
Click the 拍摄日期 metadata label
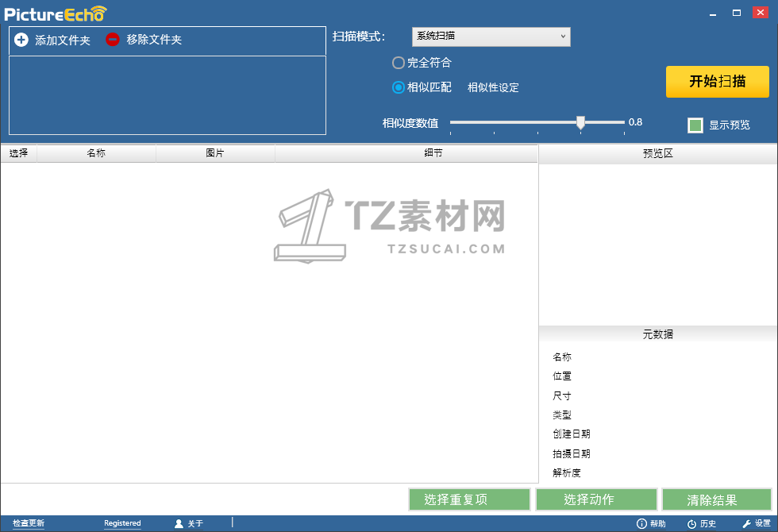click(572, 453)
